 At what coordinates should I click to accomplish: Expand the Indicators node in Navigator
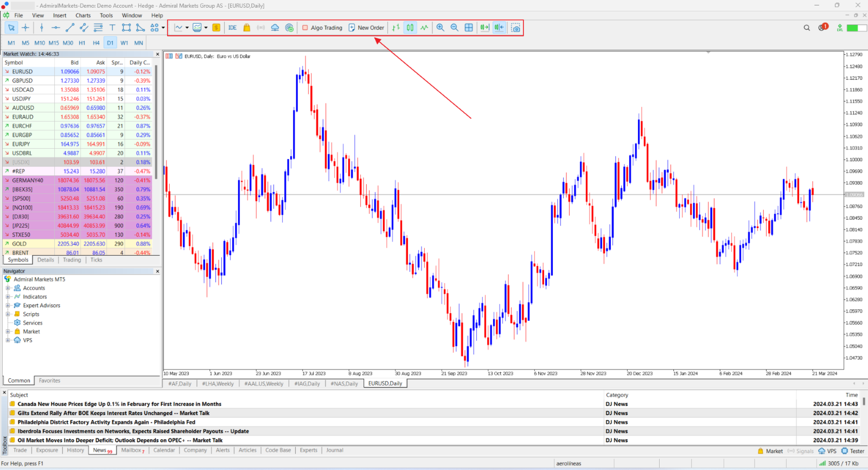click(8, 297)
